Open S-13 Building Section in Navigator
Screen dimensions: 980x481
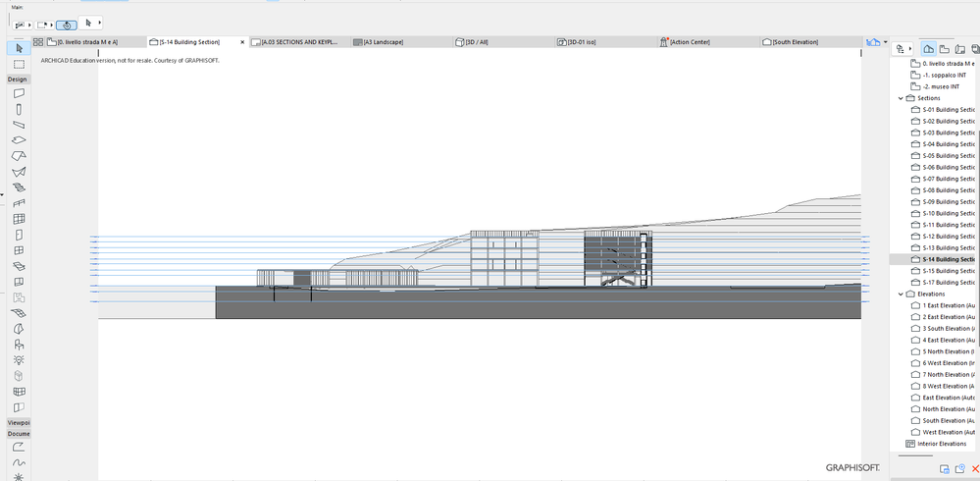click(x=943, y=247)
